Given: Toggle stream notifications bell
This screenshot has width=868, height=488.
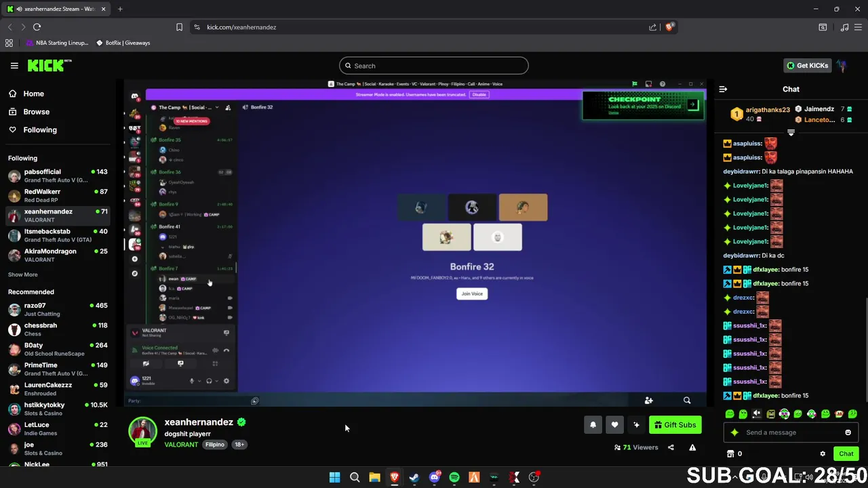Looking at the screenshot, I should click(x=593, y=425).
